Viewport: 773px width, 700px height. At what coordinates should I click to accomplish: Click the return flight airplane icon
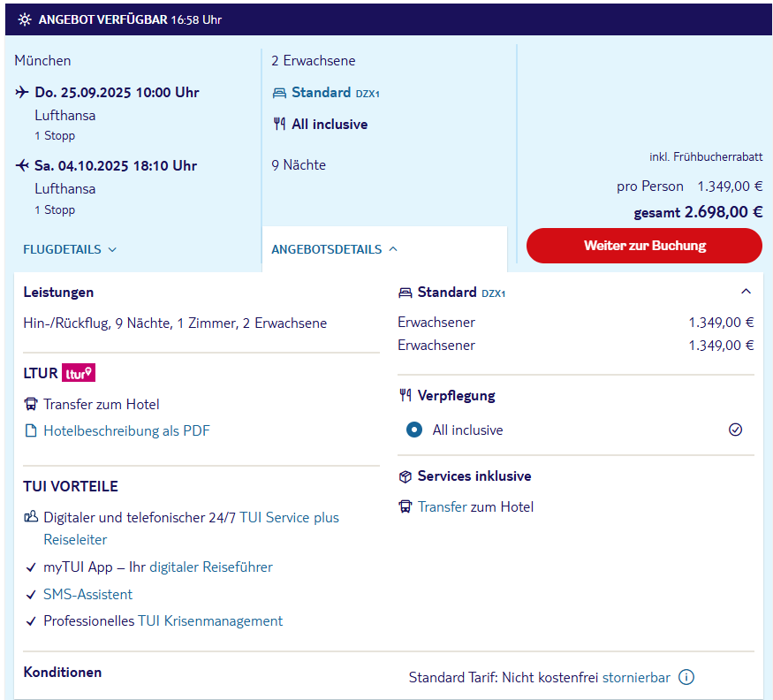(22, 165)
